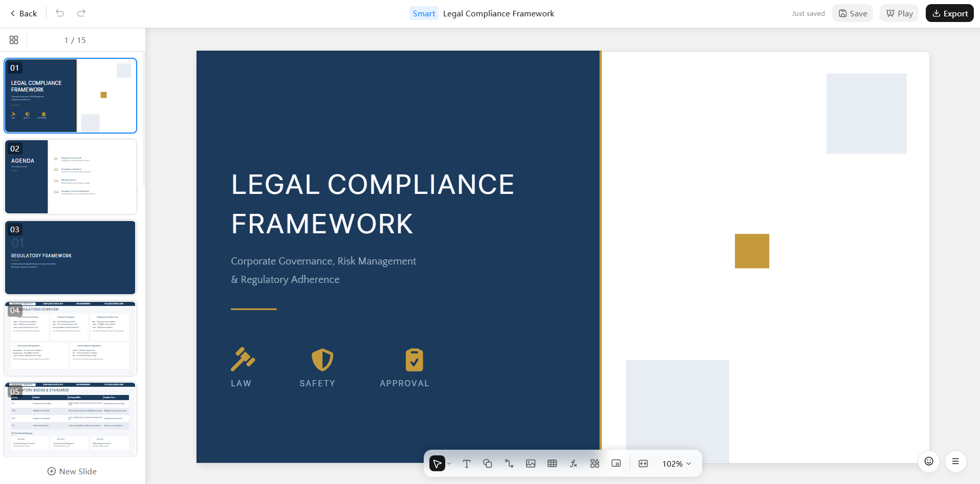Select the gold square shape
Viewport: 980px width, 484px height.
click(x=752, y=251)
